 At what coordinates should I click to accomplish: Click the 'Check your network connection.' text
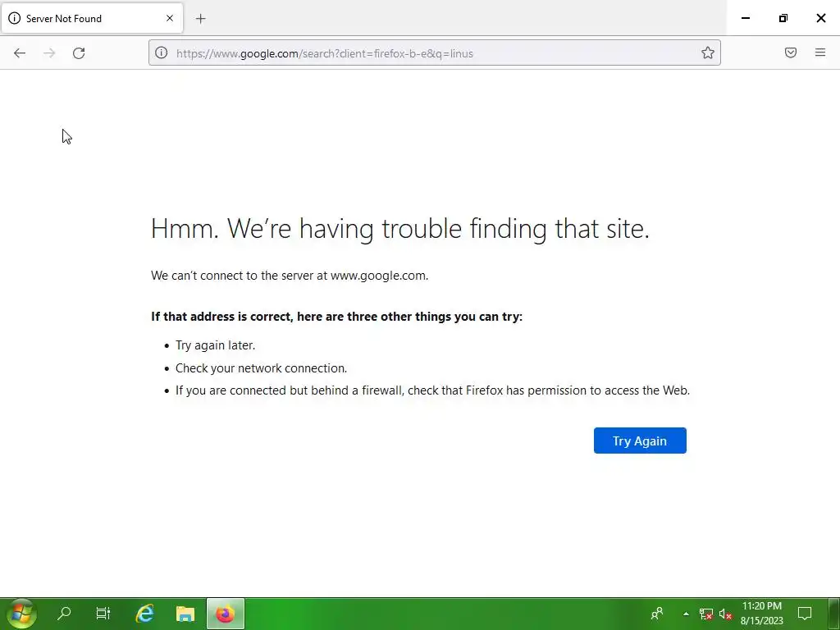(x=261, y=368)
